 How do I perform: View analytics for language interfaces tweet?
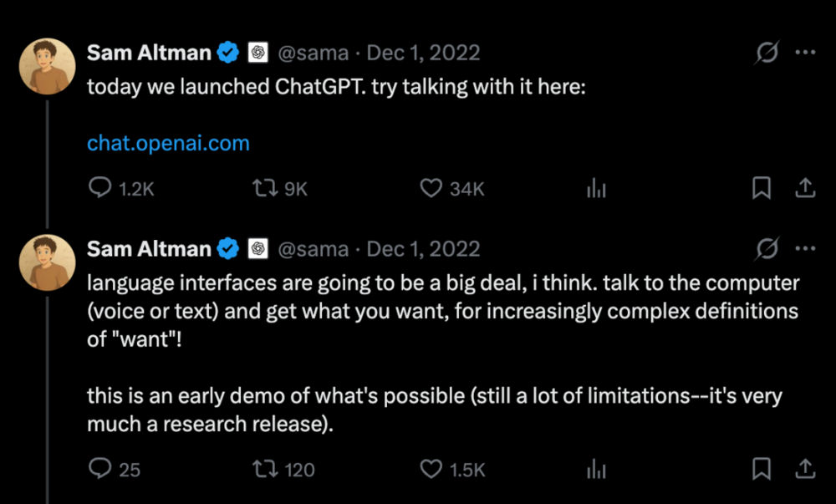pos(596,469)
